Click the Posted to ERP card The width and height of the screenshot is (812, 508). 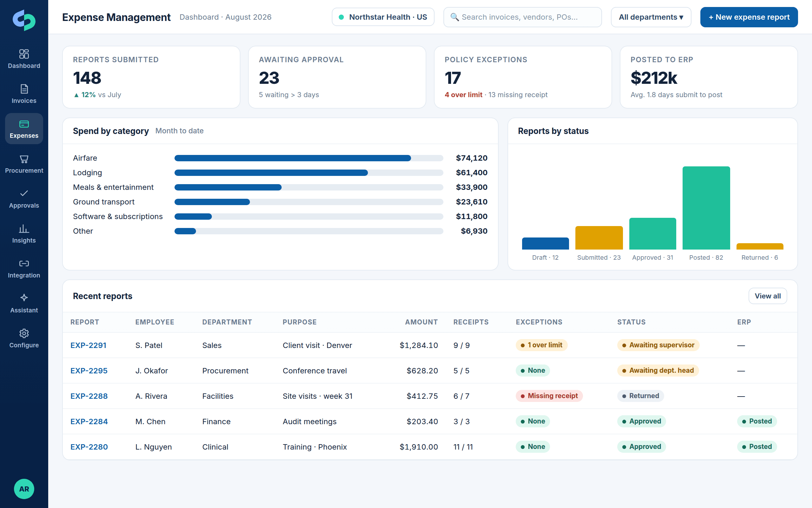pyautogui.click(x=709, y=77)
